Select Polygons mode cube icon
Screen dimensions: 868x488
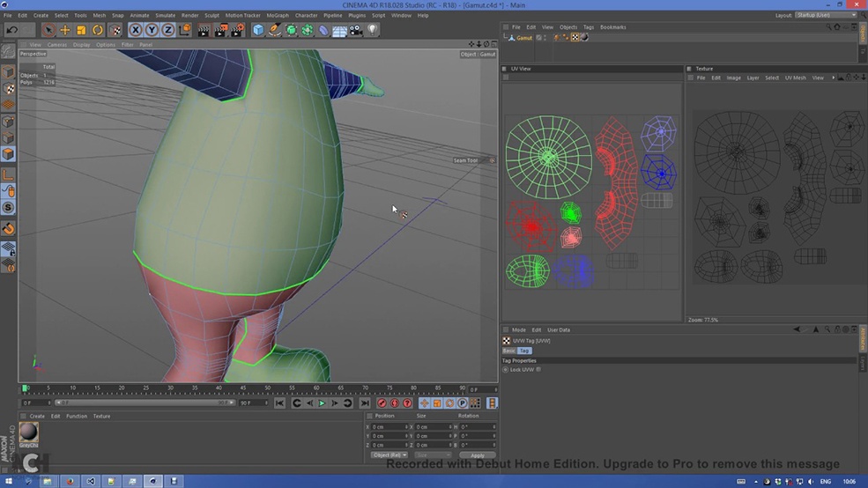click(8, 154)
